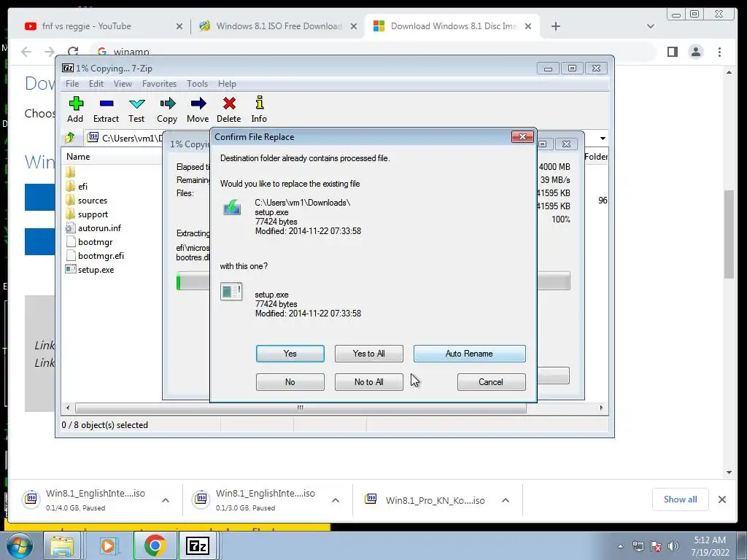The image size is (747, 560).
Task: Open the Chrome three-dot menu
Action: pos(719,52)
